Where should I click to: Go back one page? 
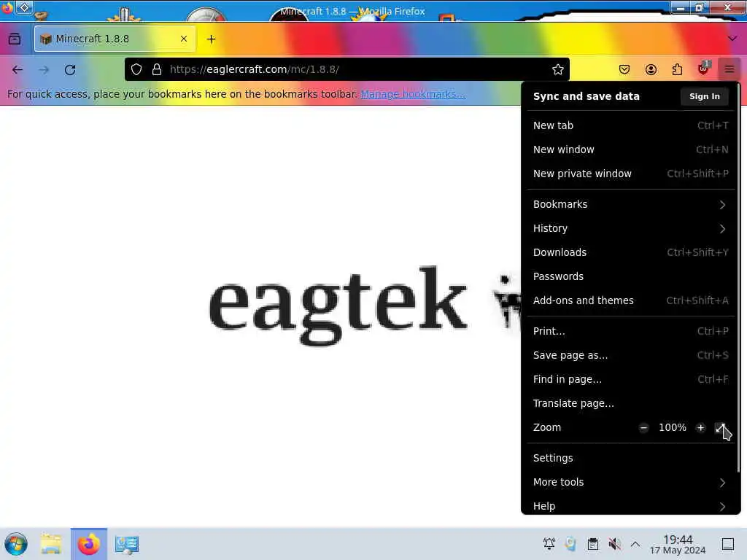(x=18, y=69)
